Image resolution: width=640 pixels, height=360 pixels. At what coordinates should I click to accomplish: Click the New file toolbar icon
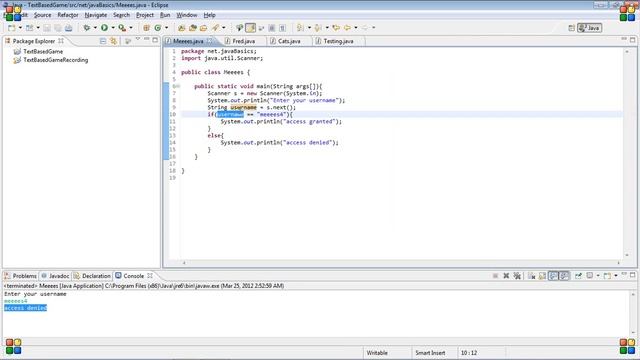pos(11,28)
